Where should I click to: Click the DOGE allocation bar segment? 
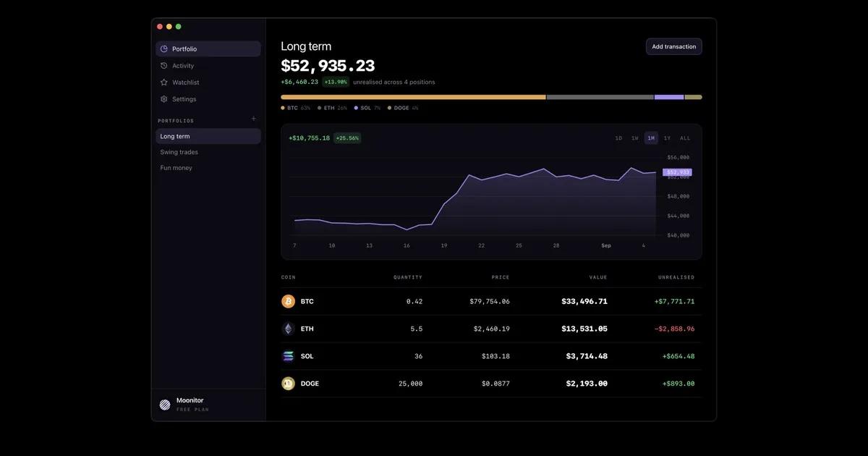[x=693, y=97]
